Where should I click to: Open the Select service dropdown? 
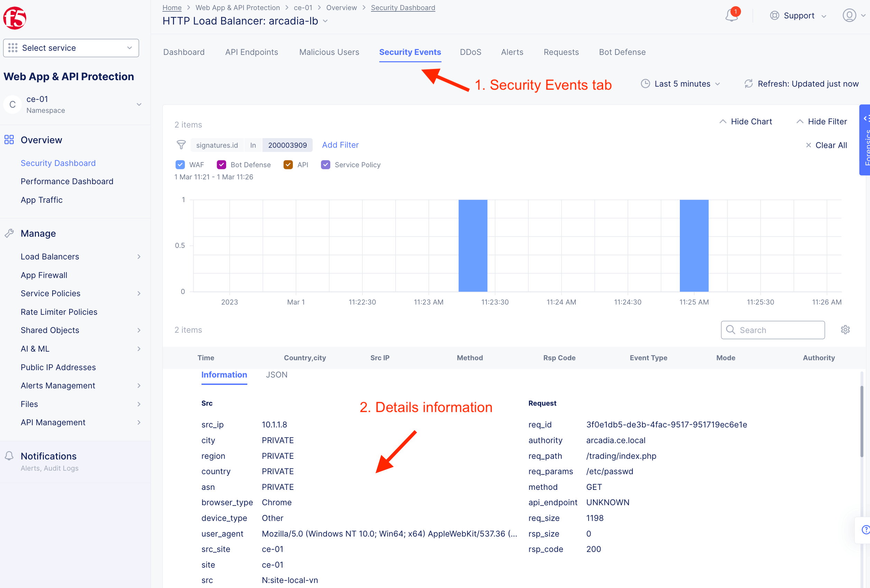71,48
